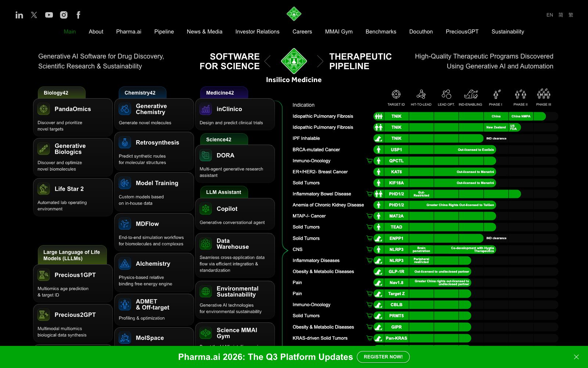Click the Life Star 2 robot arm icon
This screenshot has width=588, height=368.
coord(44,189)
